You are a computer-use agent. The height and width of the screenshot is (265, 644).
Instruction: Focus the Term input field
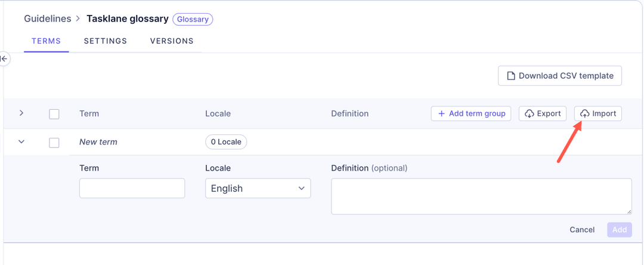click(132, 188)
